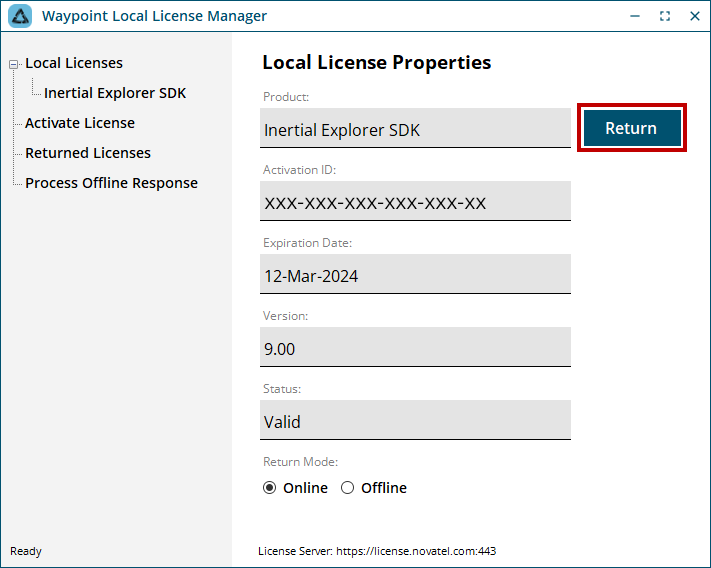Viewport: 711px width, 568px height.
Task: Click the window title text
Action: point(154,16)
